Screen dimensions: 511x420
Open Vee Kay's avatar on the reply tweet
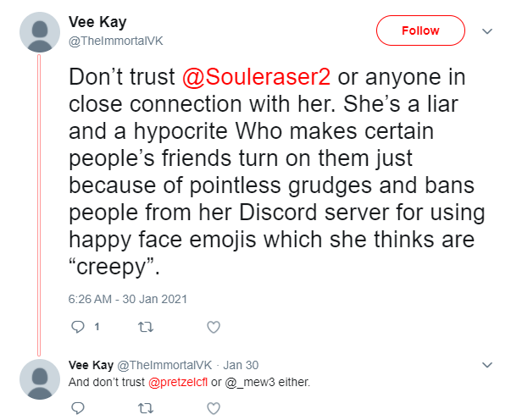click(40, 379)
